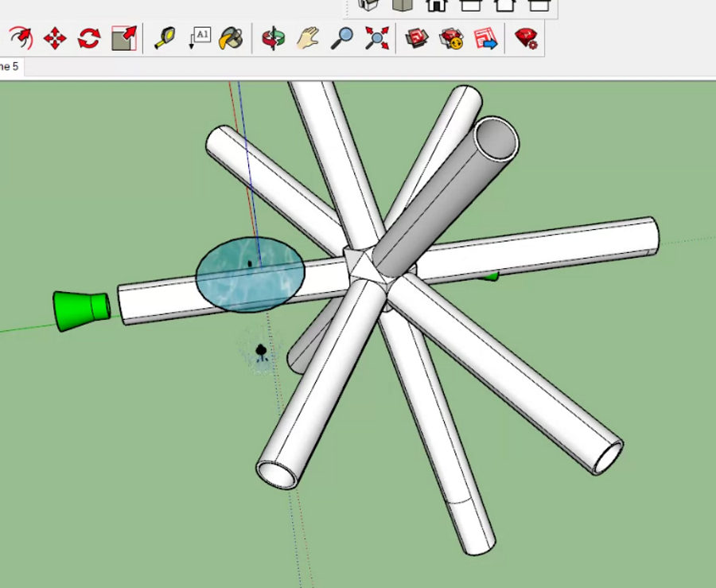Click the Front view house icon
This screenshot has width=716, height=588.
437,6
